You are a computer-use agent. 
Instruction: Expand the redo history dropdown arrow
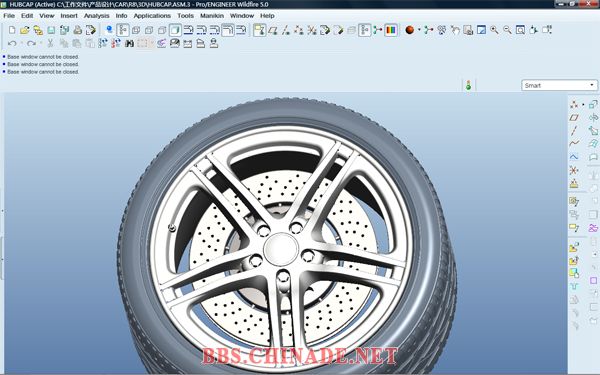click(41, 43)
